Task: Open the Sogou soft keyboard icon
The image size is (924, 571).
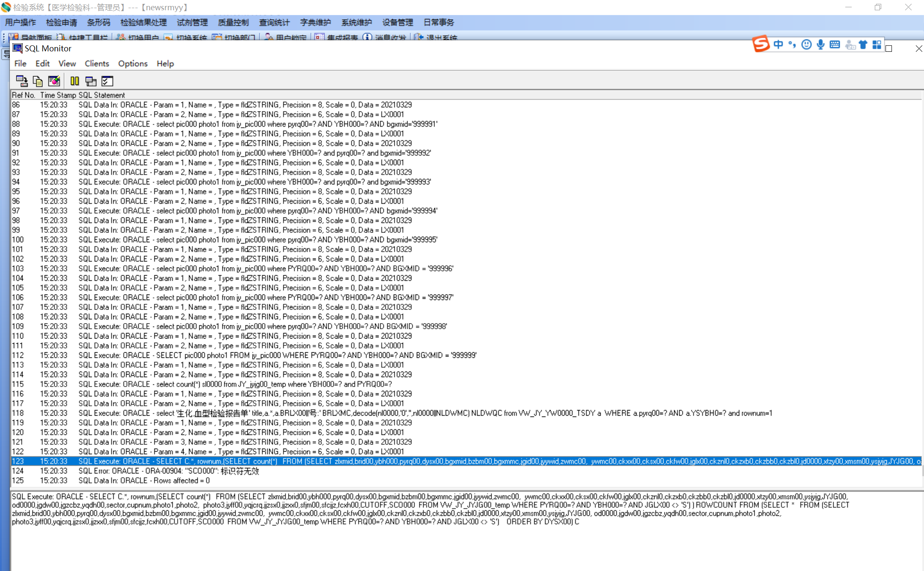Action: click(835, 45)
